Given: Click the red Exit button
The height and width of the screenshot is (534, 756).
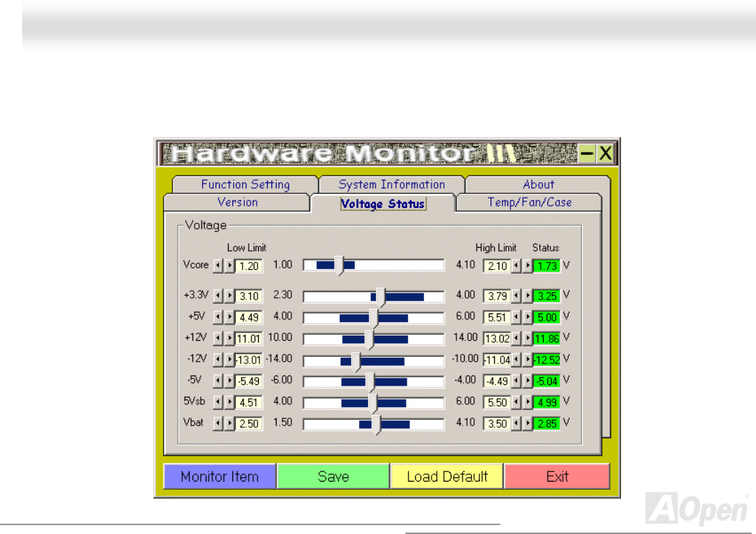Looking at the screenshot, I should point(557,476).
